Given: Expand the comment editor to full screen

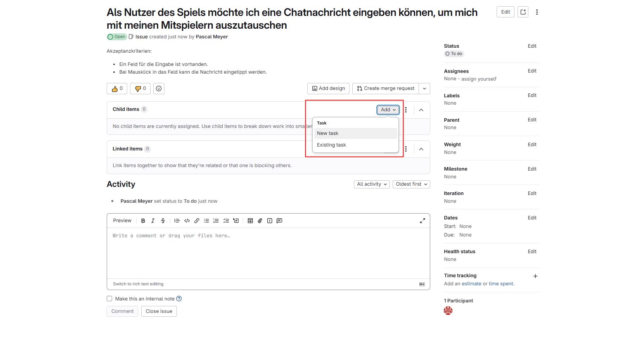Looking at the screenshot, I should pyautogui.click(x=422, y=221).
